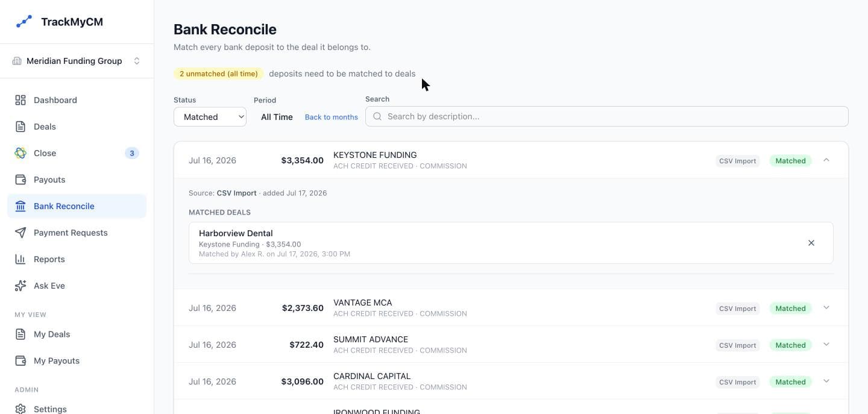Click the building icon beside Meridian Funding Group
Image resolution: width=868 pixels, height=414 pixels.
(17, 61)
